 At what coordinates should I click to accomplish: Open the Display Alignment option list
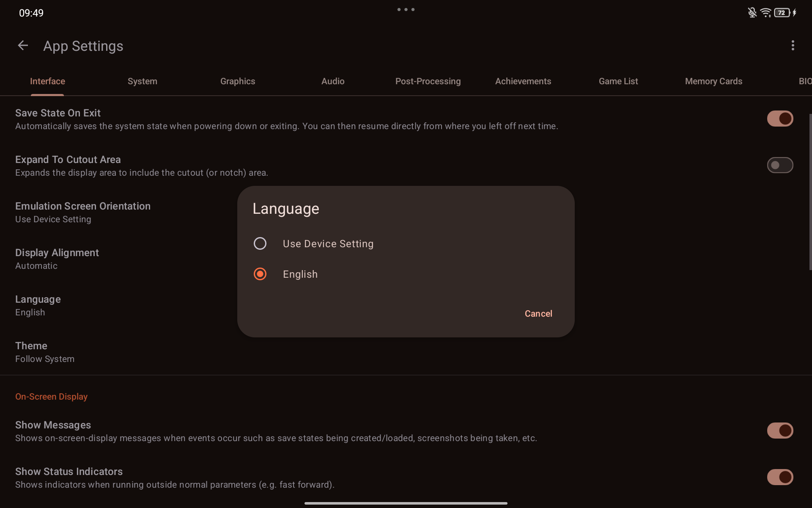tap(57, 259)
